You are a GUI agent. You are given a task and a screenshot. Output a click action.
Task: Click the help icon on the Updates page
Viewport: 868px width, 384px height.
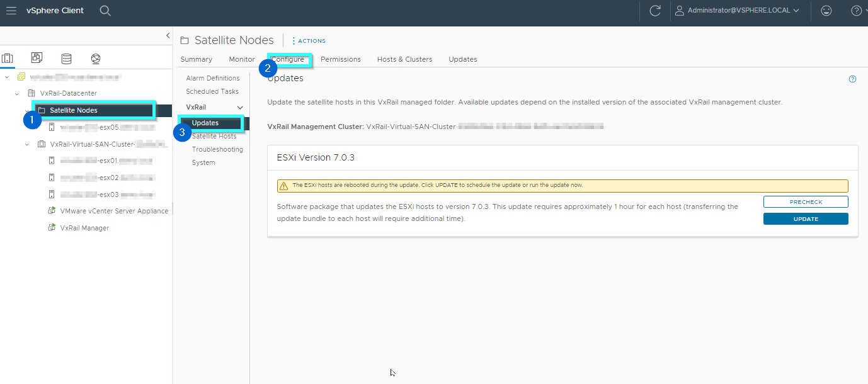853,79
